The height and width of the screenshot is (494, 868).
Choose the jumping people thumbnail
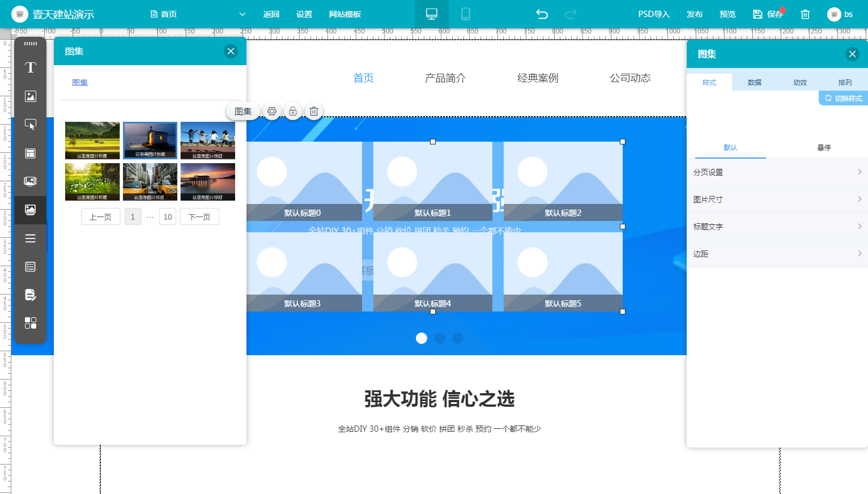pos(208,140)
